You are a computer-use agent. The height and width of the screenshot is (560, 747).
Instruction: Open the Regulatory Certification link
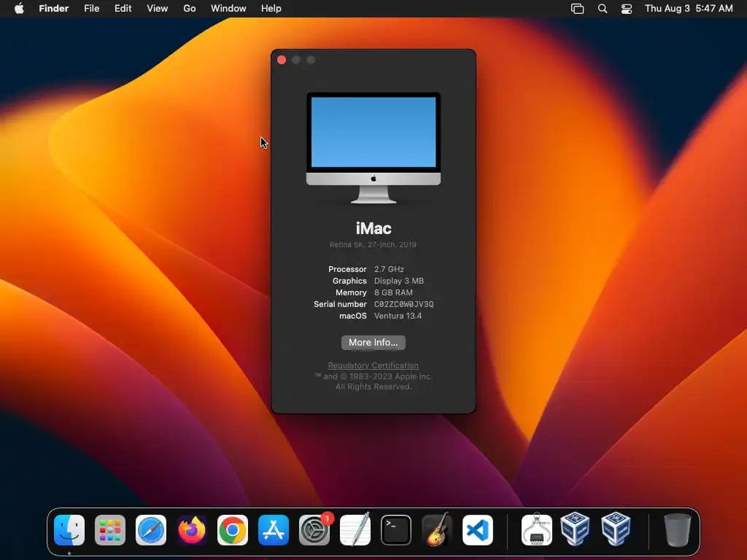(373, 365)
